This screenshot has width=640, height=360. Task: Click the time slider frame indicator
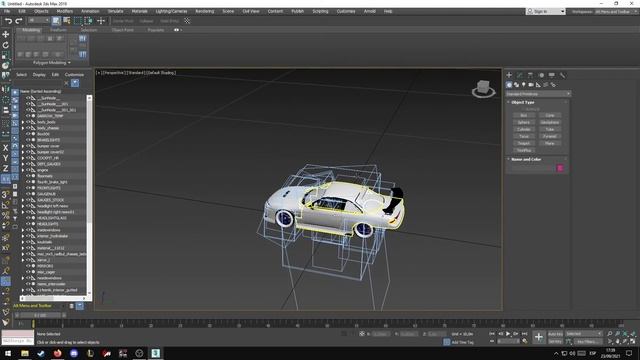[40, 316]
